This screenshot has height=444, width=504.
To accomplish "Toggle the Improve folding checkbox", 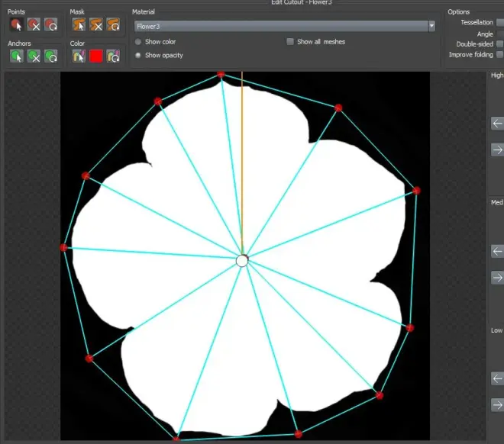I will 500,55.
